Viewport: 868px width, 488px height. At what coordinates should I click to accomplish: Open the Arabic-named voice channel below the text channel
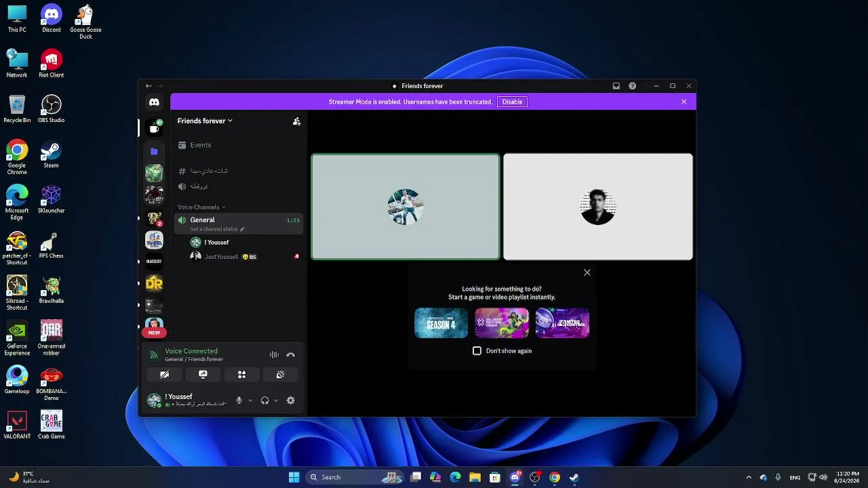click(x=239, y=186)
